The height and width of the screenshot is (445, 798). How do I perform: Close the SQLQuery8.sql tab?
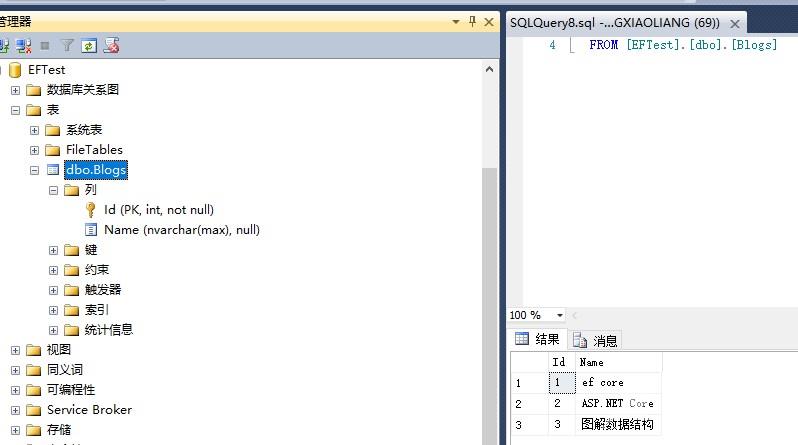pyautogui.click(x=735, y=23)
